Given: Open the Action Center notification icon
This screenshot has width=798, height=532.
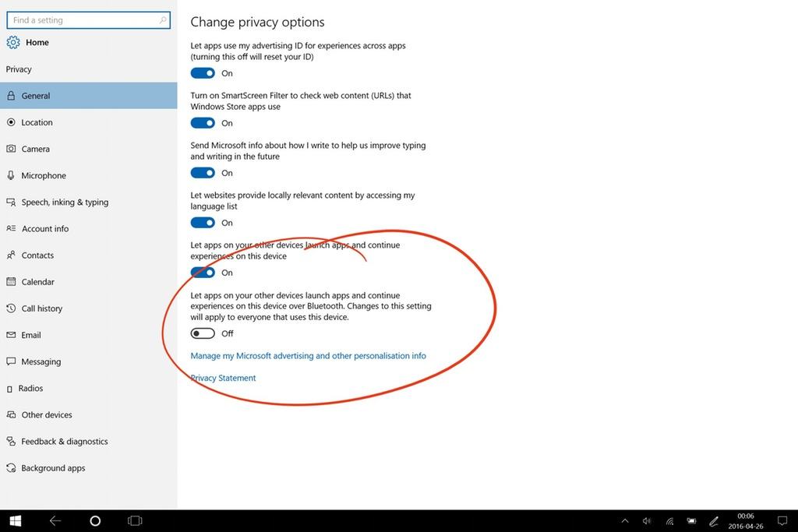Looking at the screenshot, I should (x=782, y=520).
